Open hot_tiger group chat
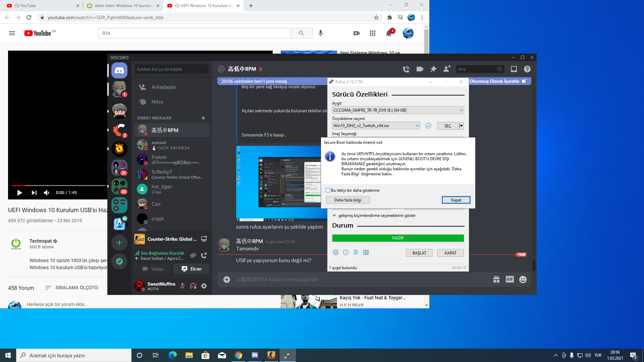This screenshot has width=644, height=362. pos(172,189)
